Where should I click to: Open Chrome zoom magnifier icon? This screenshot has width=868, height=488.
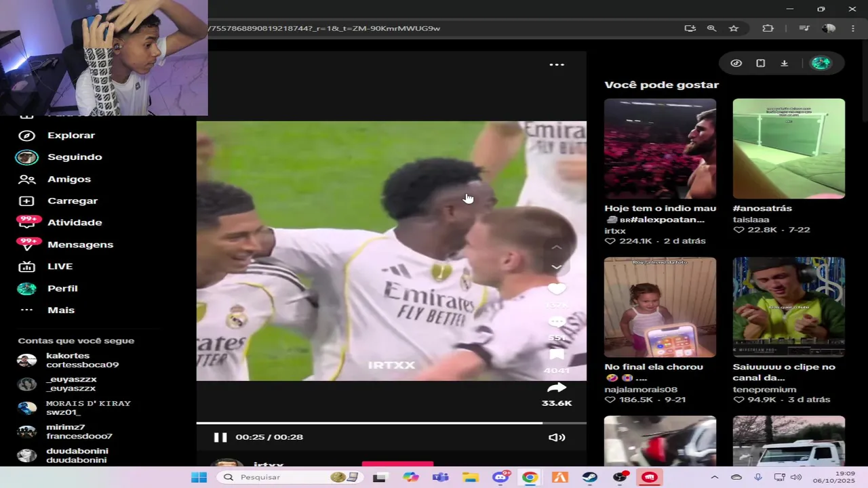[711, 28]
